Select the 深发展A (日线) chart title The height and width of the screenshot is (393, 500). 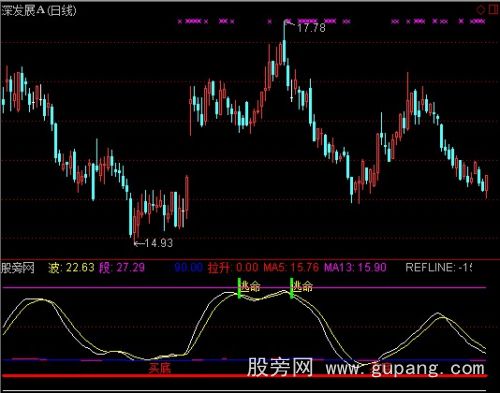[39, 10]
